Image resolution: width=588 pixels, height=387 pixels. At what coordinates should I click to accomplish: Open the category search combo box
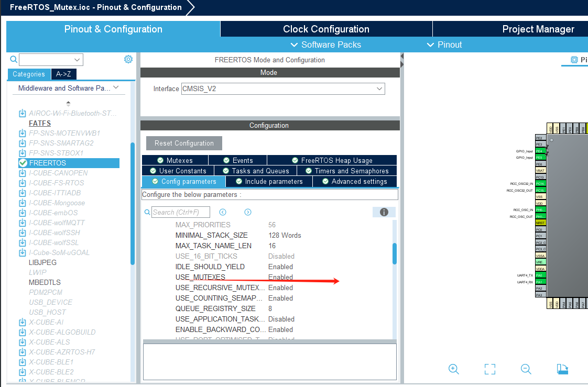(51, 60)
